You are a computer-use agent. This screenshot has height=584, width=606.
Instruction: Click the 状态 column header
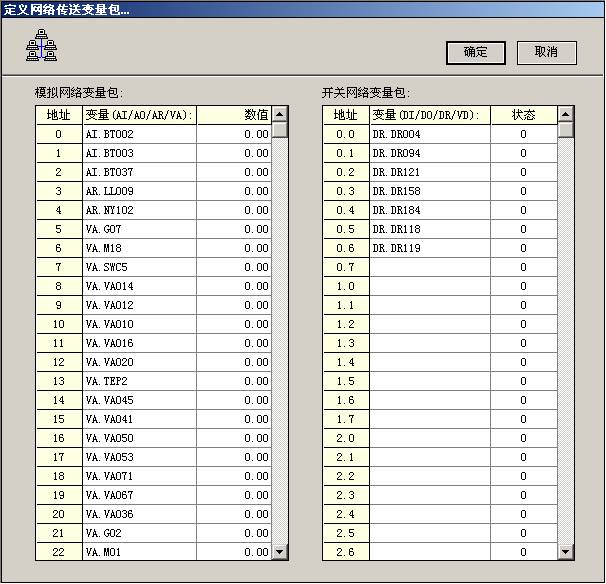coord(523,115)
